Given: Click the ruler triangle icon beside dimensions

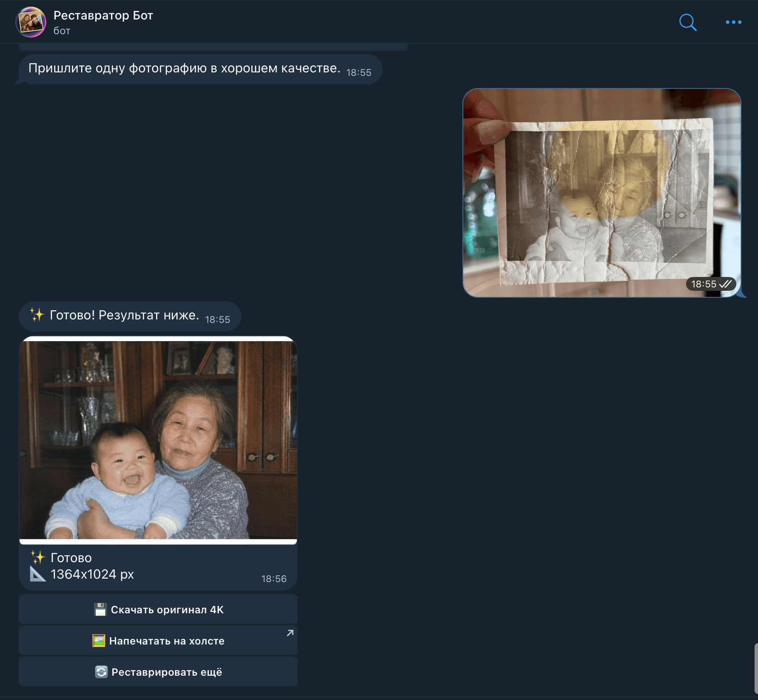Looking at the screenshot, I should click(x=38, y=574).
